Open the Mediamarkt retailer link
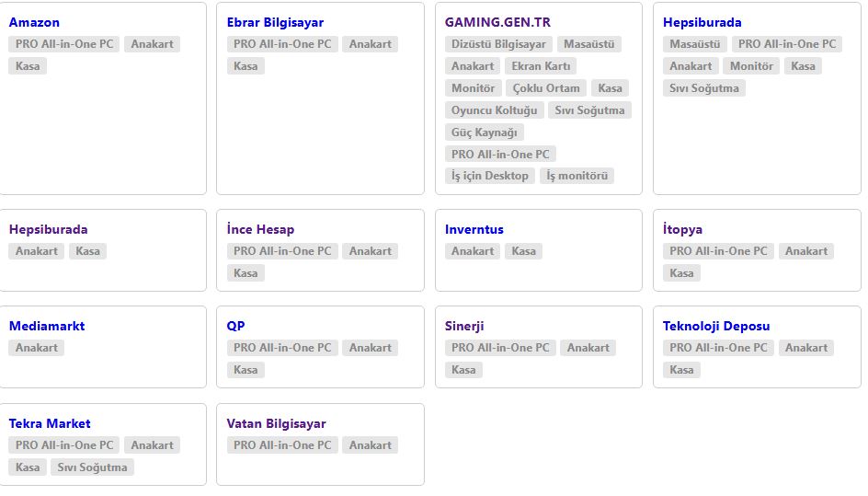Viewport: 868px width, 496px height. 47,326
